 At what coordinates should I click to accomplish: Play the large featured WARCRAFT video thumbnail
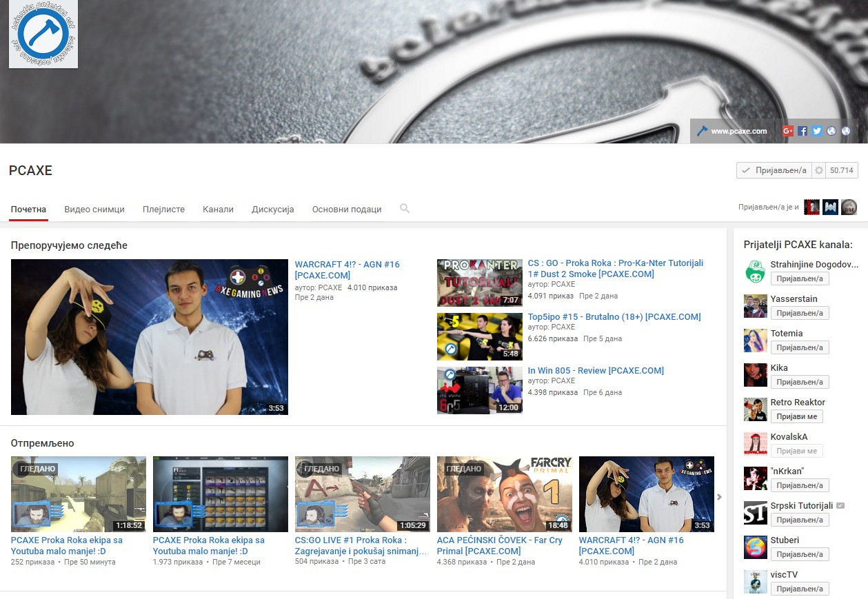[x=150, y=337]
